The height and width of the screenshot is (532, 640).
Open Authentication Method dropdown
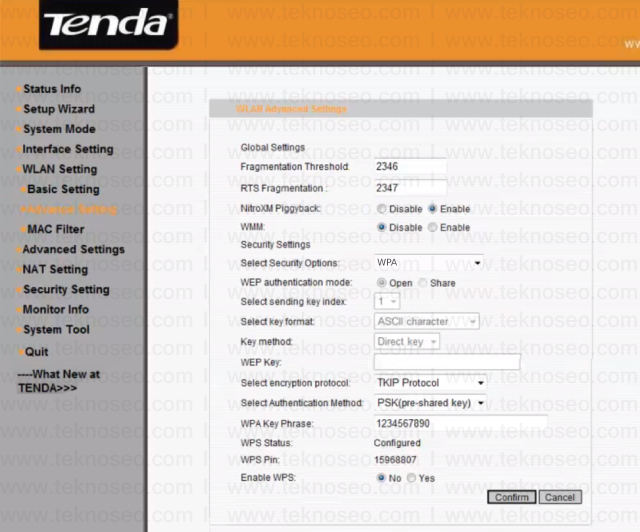tap(430, 403)
